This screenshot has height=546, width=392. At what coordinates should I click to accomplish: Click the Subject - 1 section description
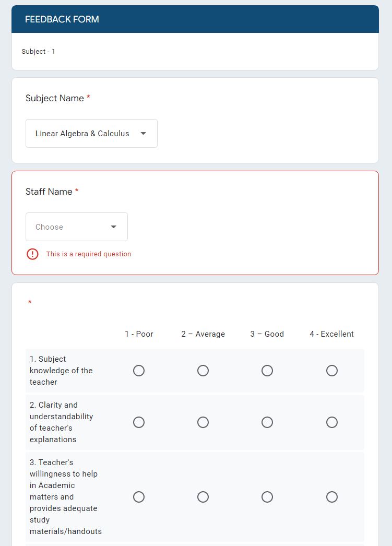(38, 52)
